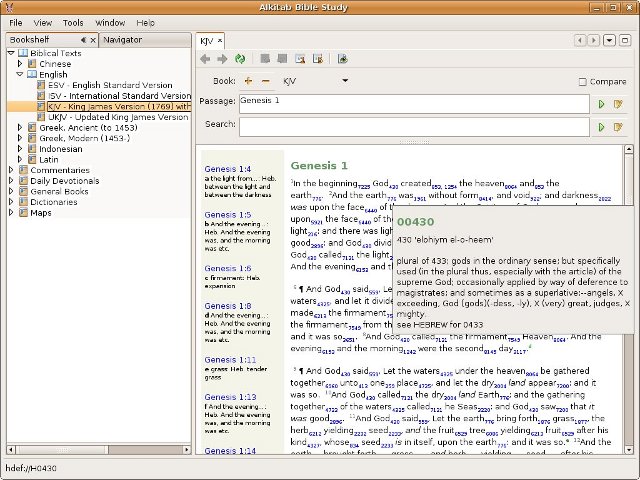Expand the Commentaries category

tap(11, 170)
